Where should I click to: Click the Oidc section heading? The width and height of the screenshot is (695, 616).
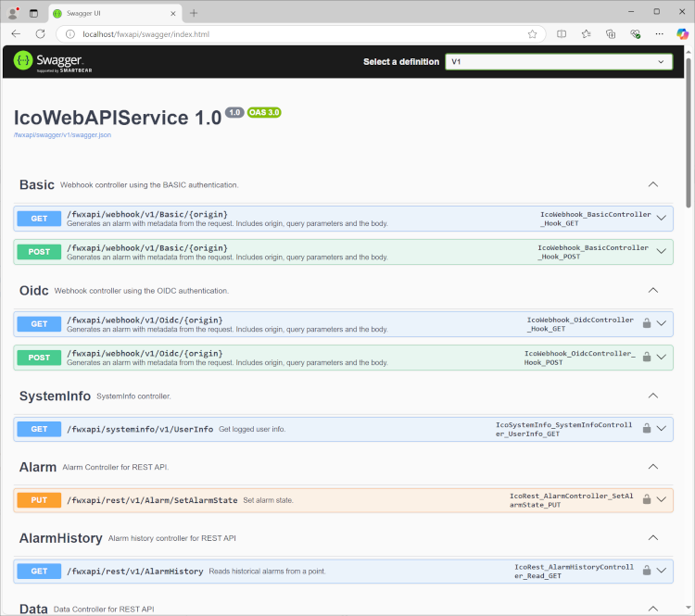[x=33, y=291]
